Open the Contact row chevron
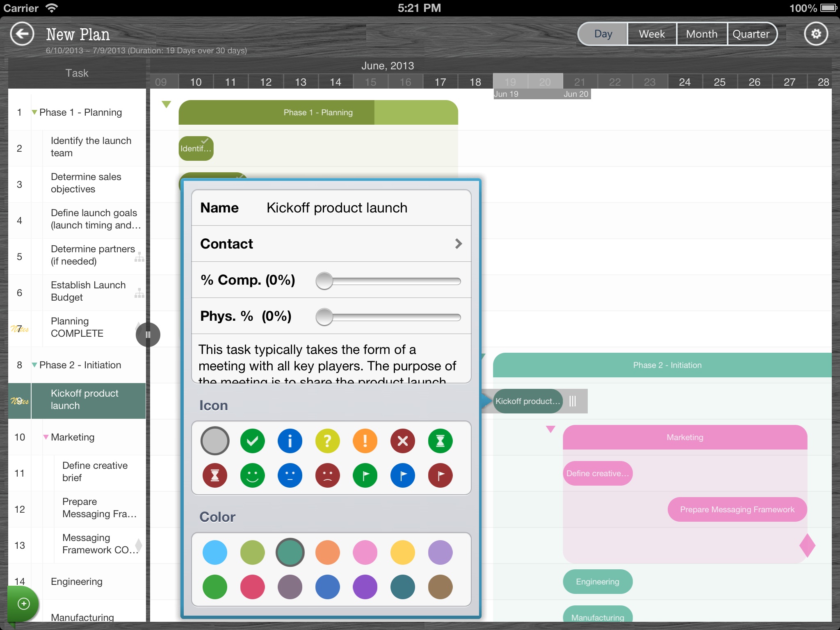The height and width of the screenshot is (630, 840). point(458,244)
